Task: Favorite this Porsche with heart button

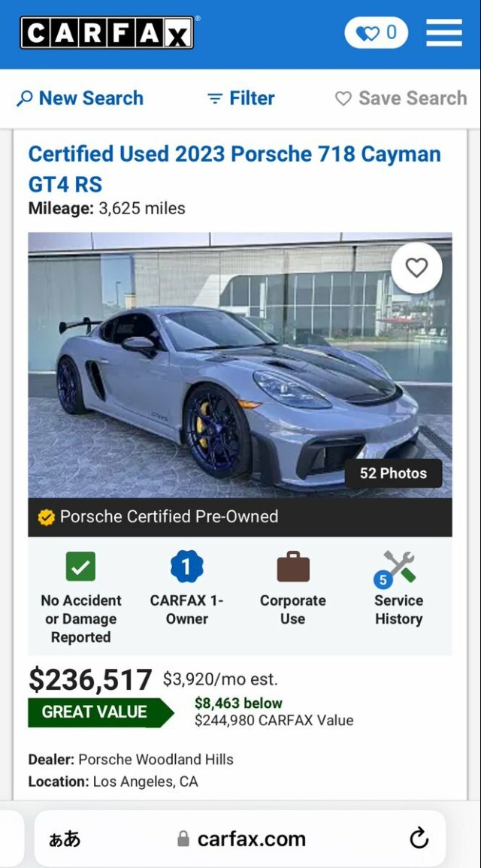Action: point(417,268)
